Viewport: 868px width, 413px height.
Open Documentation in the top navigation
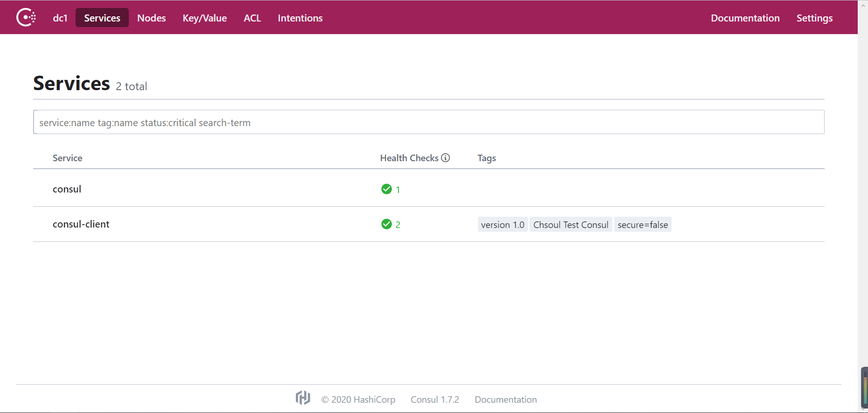point(745,18)
